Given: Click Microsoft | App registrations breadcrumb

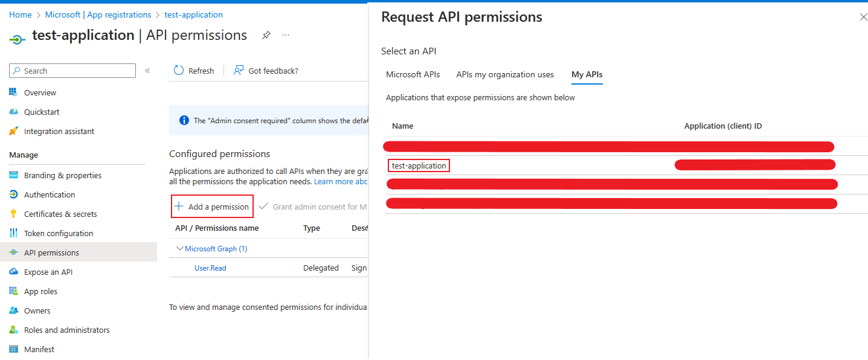Looking at the screenshot, I should click(98, 14).
